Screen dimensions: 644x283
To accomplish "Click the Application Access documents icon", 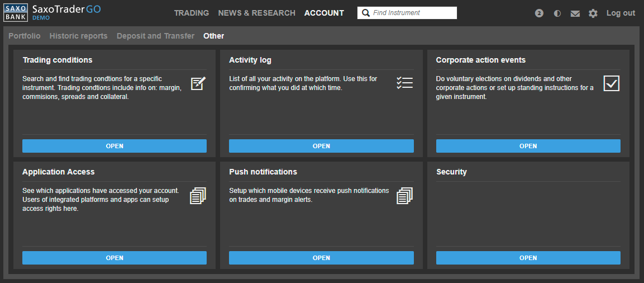I will click(x=198, y=196).
